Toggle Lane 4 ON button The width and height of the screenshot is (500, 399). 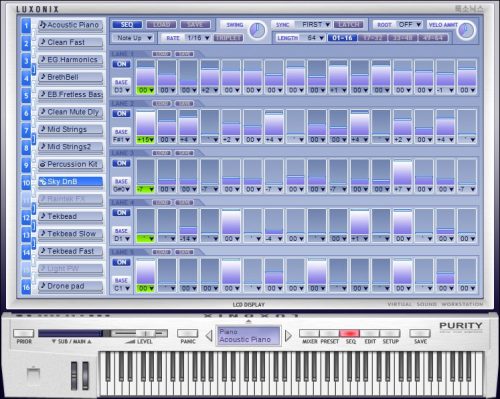coord(121,213)
